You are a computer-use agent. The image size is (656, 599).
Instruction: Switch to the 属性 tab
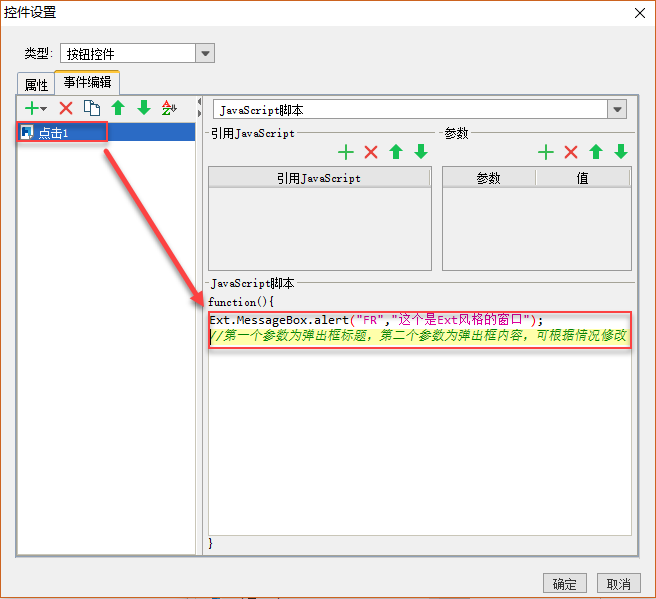pyautogui.click(x=36, y=84)
